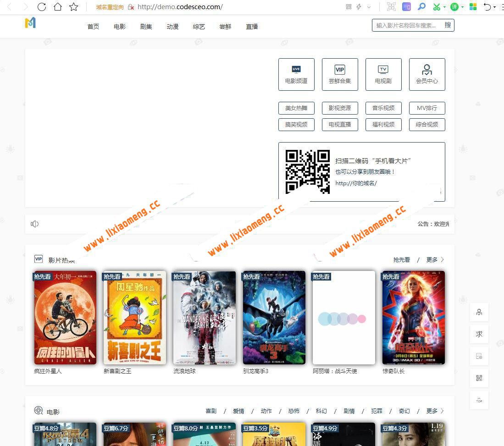Bookmark this page with star icon
The width and height of the screenshot is (504, 446).
coord(74,7)
